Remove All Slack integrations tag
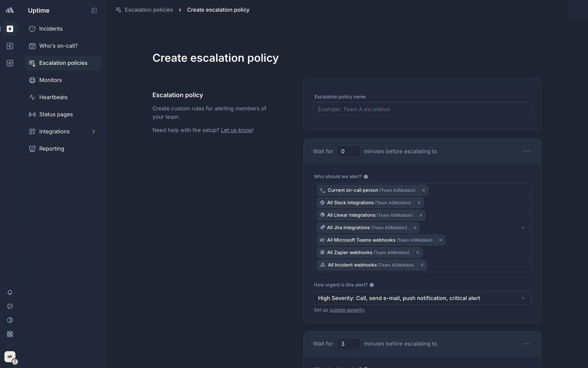The image size is (588, 368). click(419, 203)
